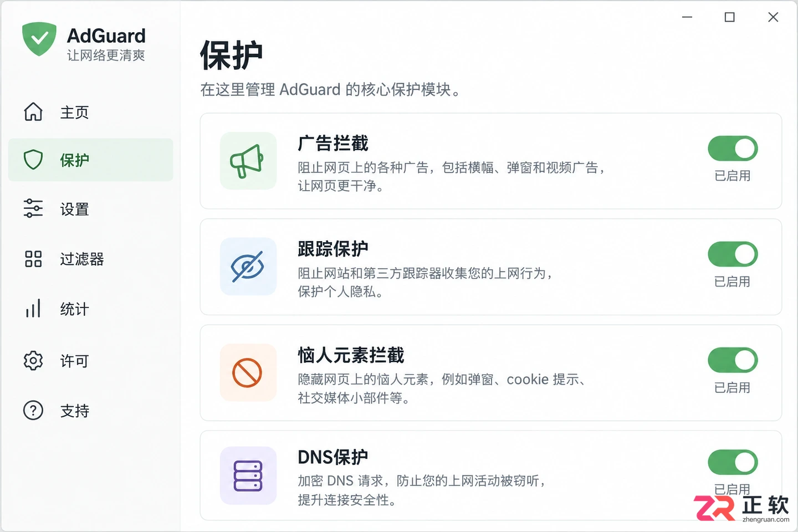Screen dimensions: 798x532
Task: Click the 已启用 label under 恼人元素拦截 switch
Action: pos(733,387)
